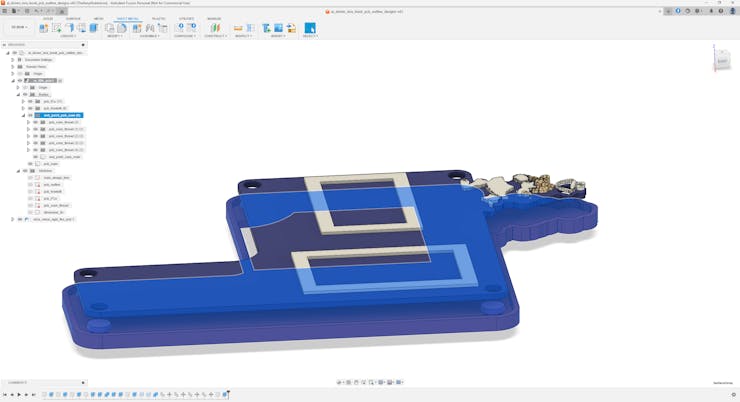Screen dimensions: 740x402
Task: Click the timeline end marker
Action: click(x=228, y=394)
